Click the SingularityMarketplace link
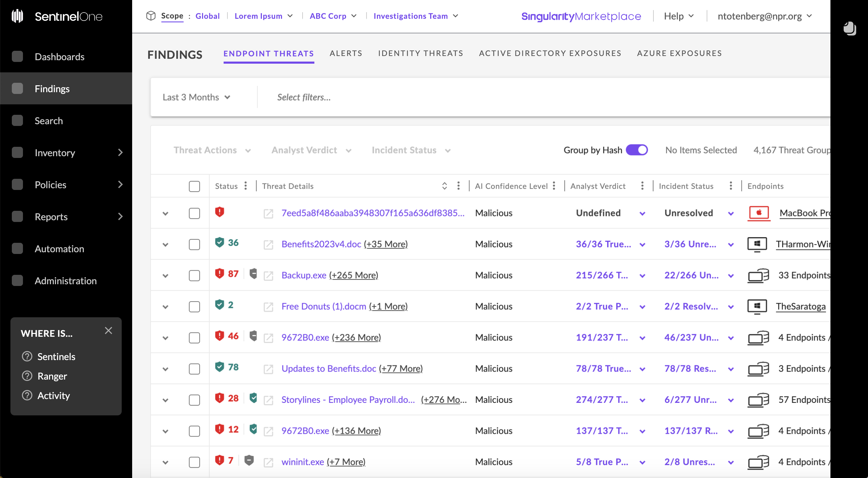This screenshot has width=868, height=478. (x=581, y=16)
